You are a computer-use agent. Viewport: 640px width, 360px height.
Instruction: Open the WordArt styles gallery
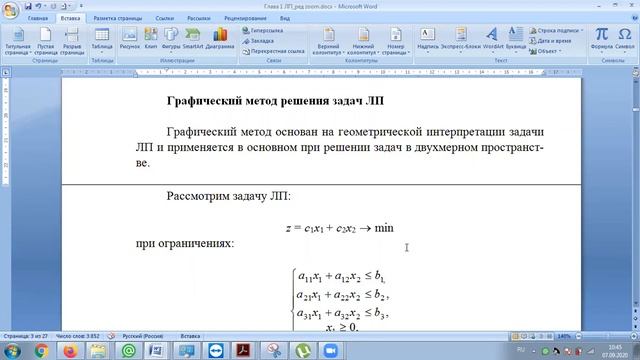(493, 41)
